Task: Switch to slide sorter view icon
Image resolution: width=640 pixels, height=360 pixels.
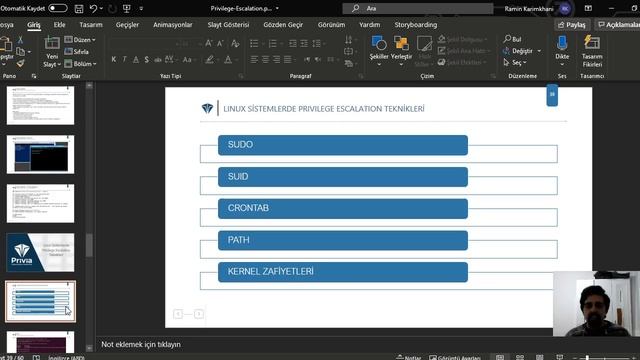Action: tap(520, 358)
